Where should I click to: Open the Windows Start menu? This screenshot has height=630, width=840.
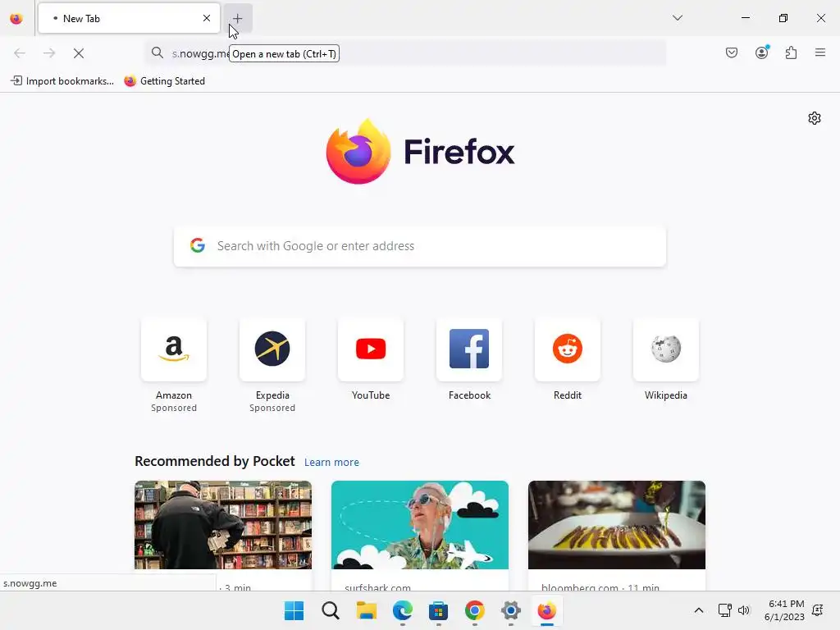[x=294, y=610]
